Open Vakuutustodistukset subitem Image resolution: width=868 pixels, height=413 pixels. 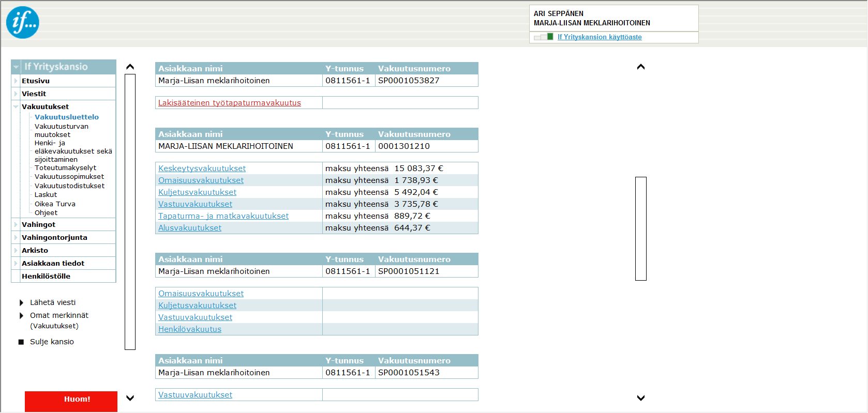(69, 186)
